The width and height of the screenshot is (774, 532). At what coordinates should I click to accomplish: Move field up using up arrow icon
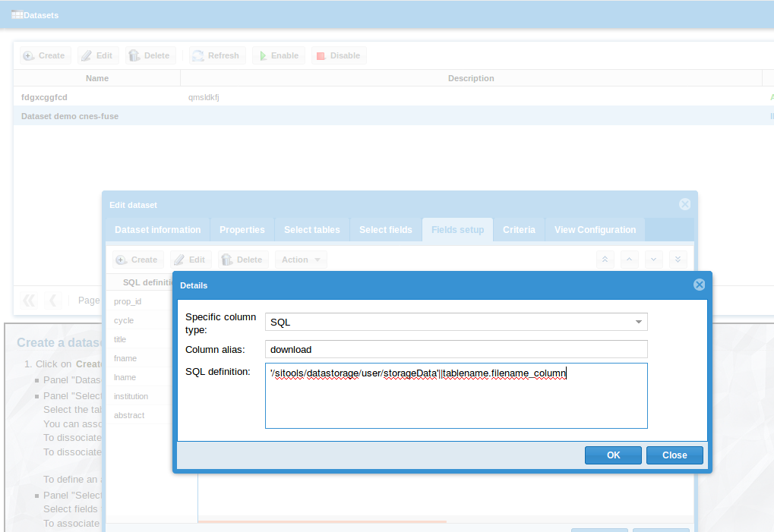point(630,259)
